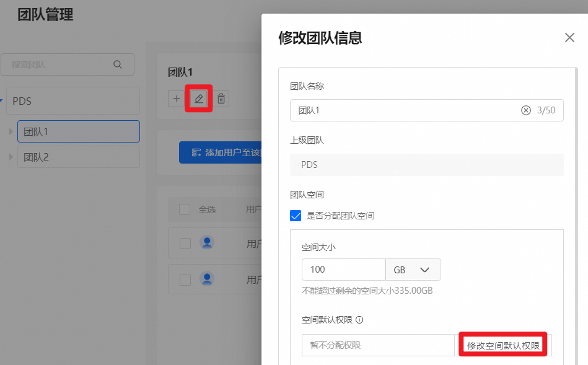
Task: Click the 团队空间 section label
Action: [307, 195]
